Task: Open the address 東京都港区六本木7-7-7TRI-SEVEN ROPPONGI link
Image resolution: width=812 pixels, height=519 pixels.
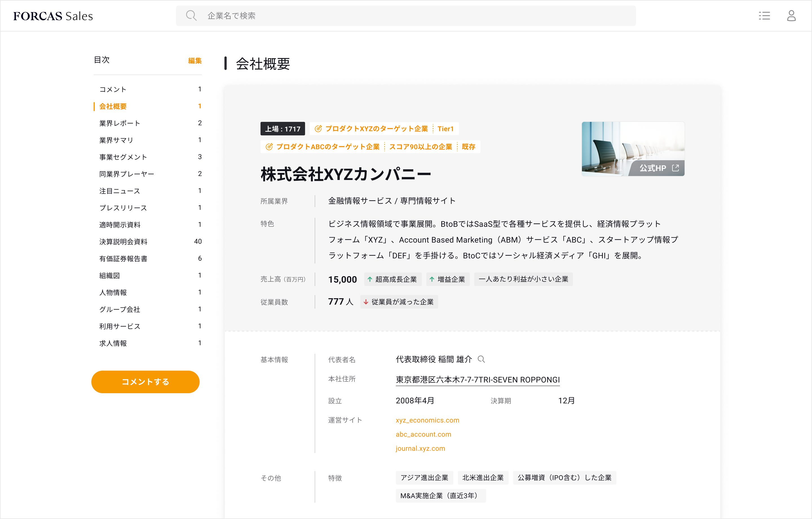Action: [478, 380]
